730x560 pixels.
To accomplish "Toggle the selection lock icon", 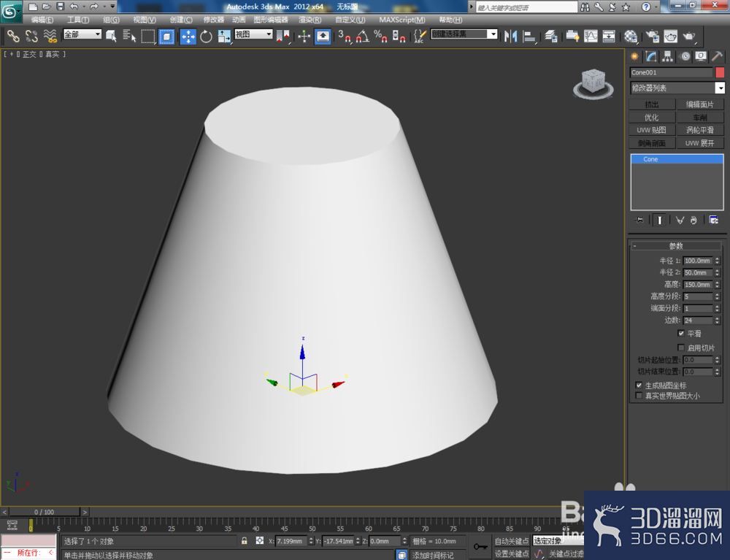I will (x=244, y=541).
